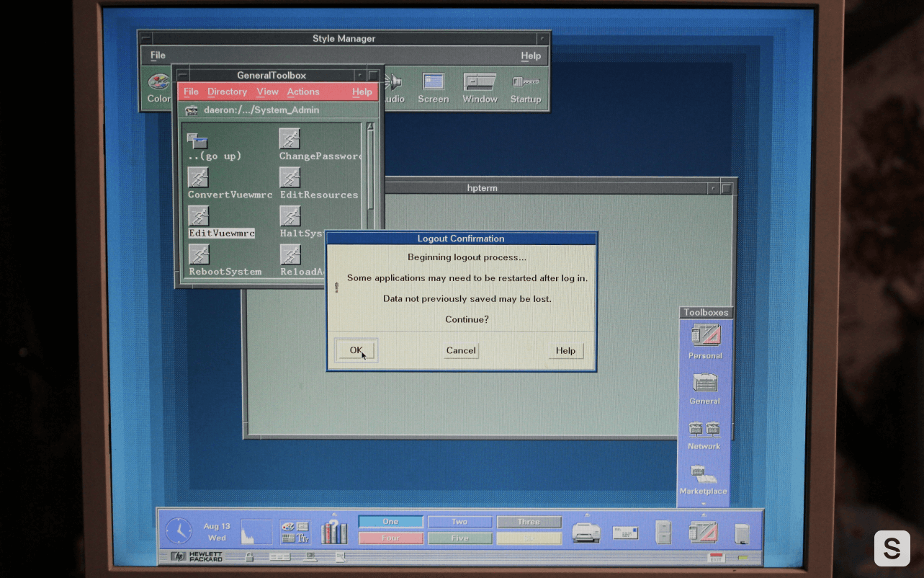
Task: Open the mail envelope icon in front panel
Action: coord(626,533)
